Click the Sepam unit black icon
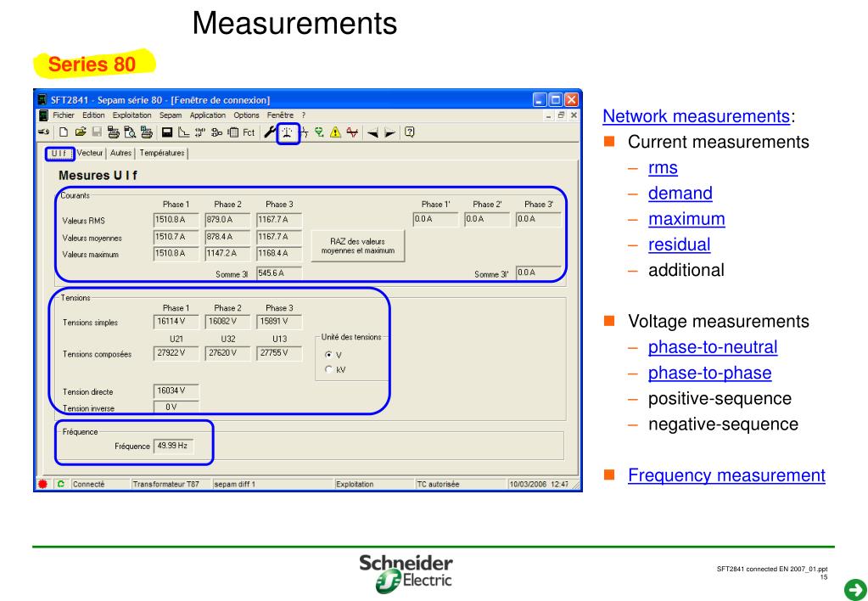Viewport: 868px width, 601px height. click(167, 132)
